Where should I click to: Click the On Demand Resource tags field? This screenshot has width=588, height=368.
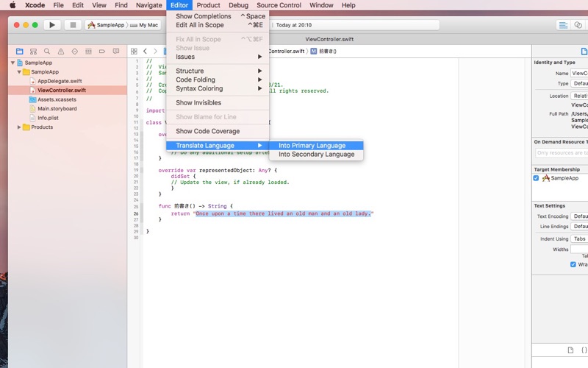click(562, 153)
